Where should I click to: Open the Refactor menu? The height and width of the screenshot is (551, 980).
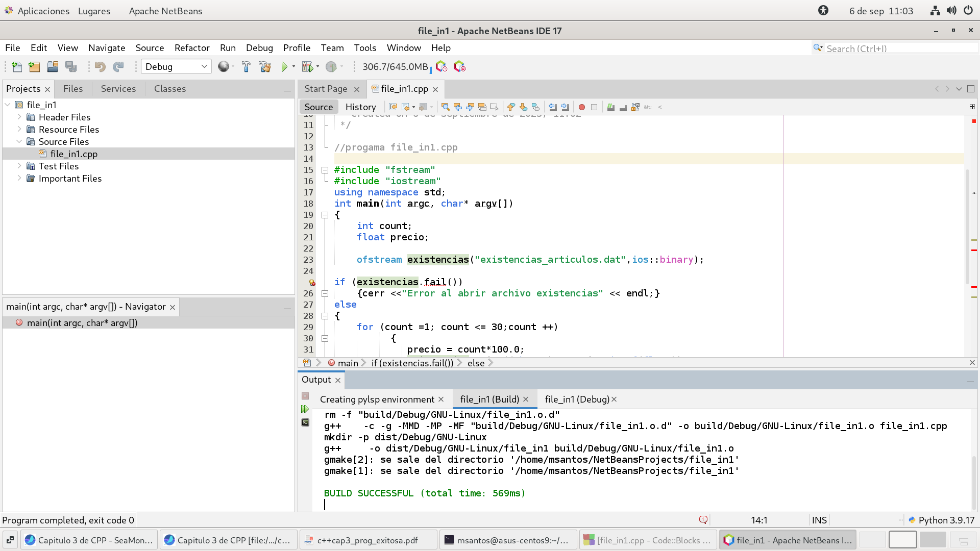tap(192, 47)
